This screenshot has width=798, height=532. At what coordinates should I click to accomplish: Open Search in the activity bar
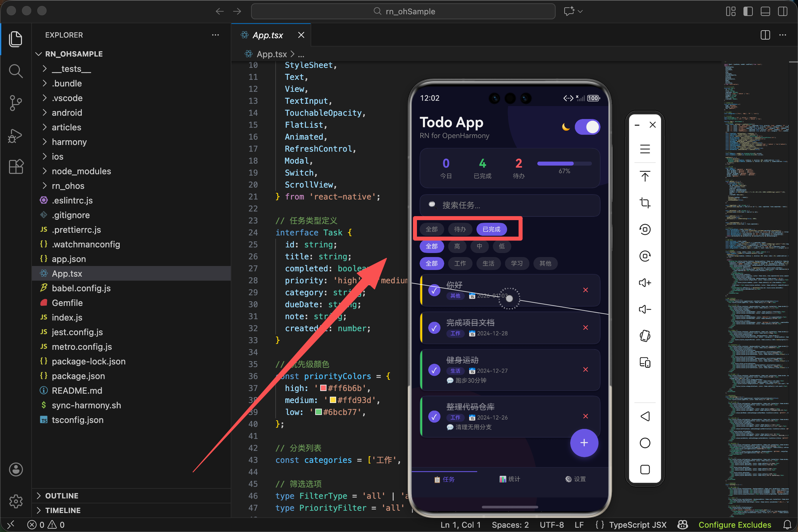tap(16, 71)
